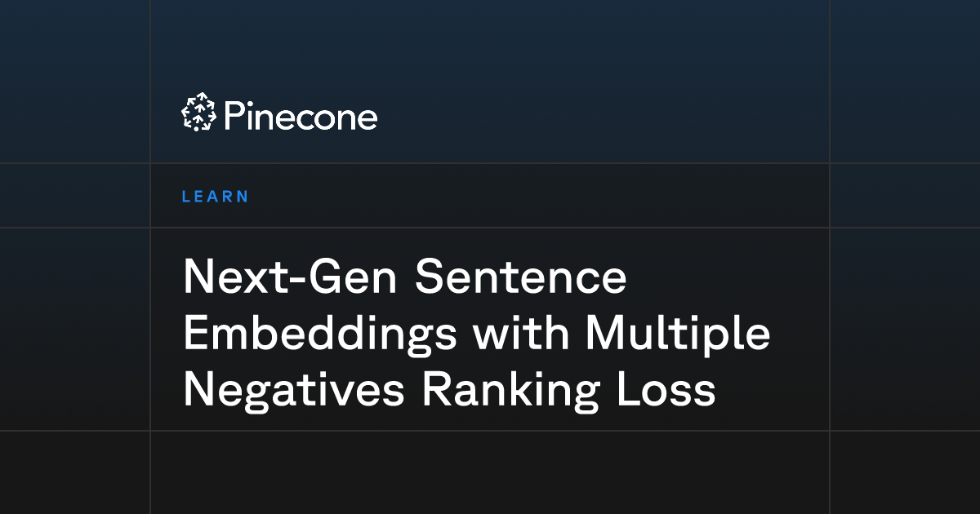Click the Pinecone wordmark text

click(x=299, y=116)
